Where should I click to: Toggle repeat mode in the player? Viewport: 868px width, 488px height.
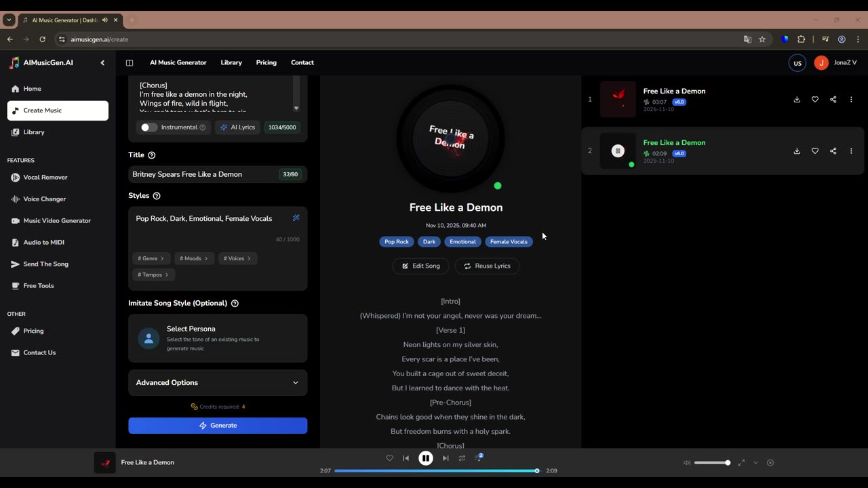coord(462,458)
